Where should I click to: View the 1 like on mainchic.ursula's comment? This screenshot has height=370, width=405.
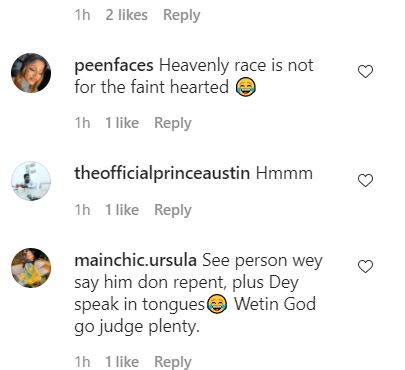point(122,362)
